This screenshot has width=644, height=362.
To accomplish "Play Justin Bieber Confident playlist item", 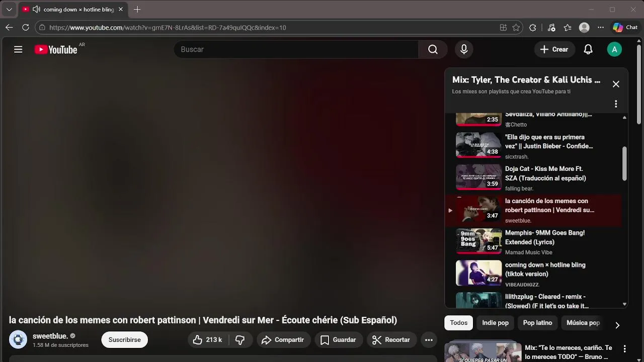I will pos(534,146).
